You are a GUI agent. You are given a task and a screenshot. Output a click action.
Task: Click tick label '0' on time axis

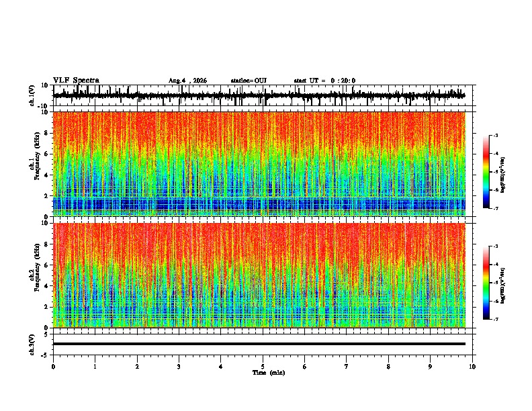point(53,367)
